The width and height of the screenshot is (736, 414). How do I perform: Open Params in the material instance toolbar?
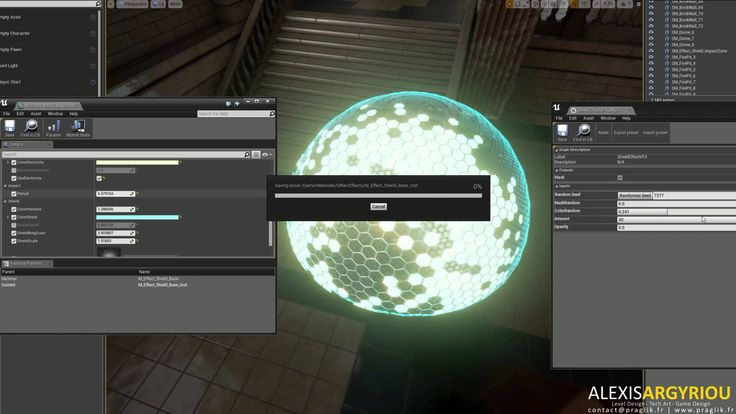tap(53, 128)
